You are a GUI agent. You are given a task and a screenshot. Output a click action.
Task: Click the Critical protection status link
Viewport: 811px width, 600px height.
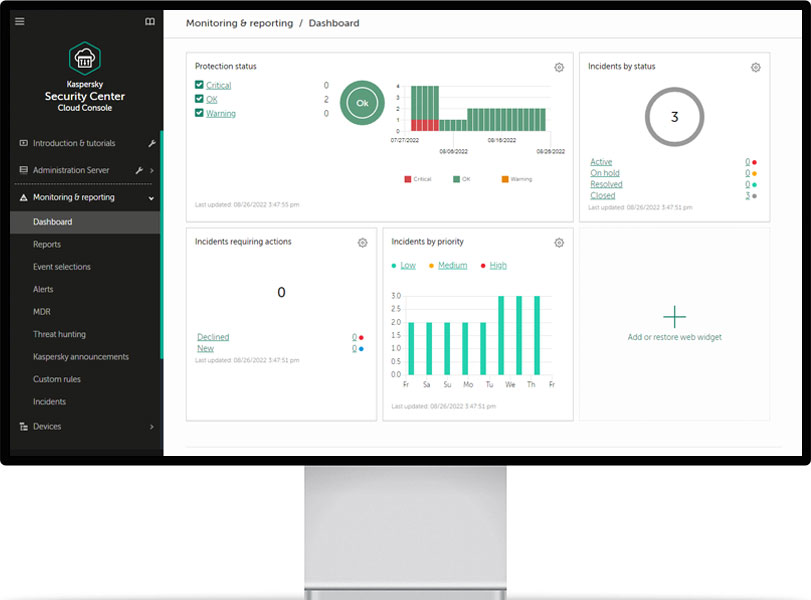[218, 85]
